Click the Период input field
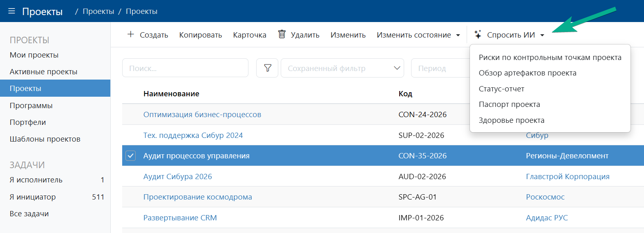Screen dimensions: 644x233 pos(441,68)
